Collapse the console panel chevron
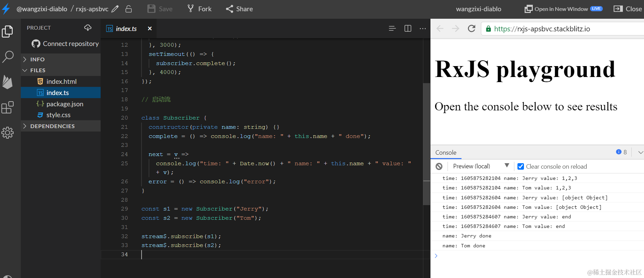Screen dimensions: 644x278 tap(640, 152)
